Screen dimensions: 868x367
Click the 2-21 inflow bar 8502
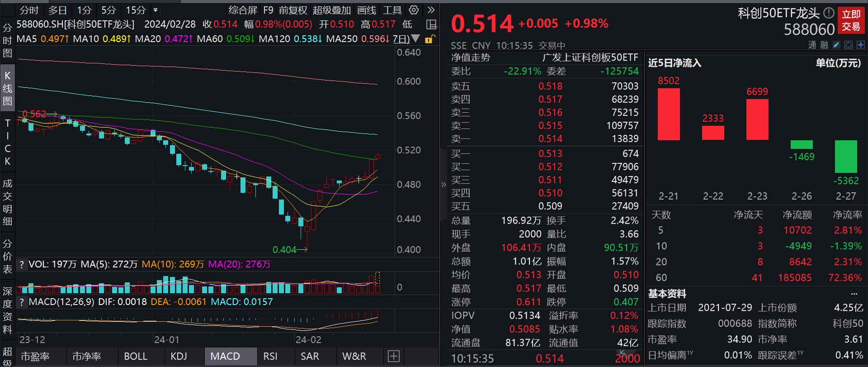click(x=669, y=114)
